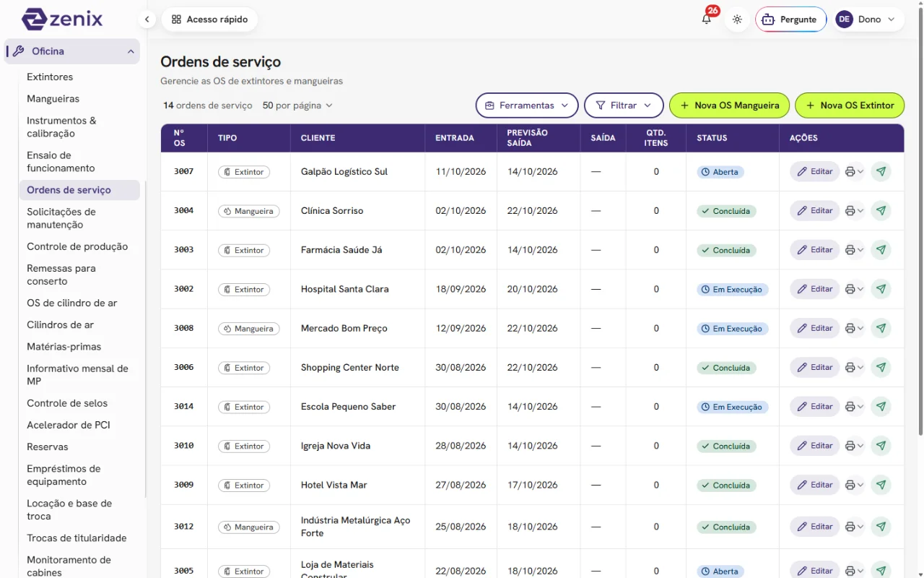
Task: Edit OS 3007 Galpão Logístico Sul
Action: point(815,172)
